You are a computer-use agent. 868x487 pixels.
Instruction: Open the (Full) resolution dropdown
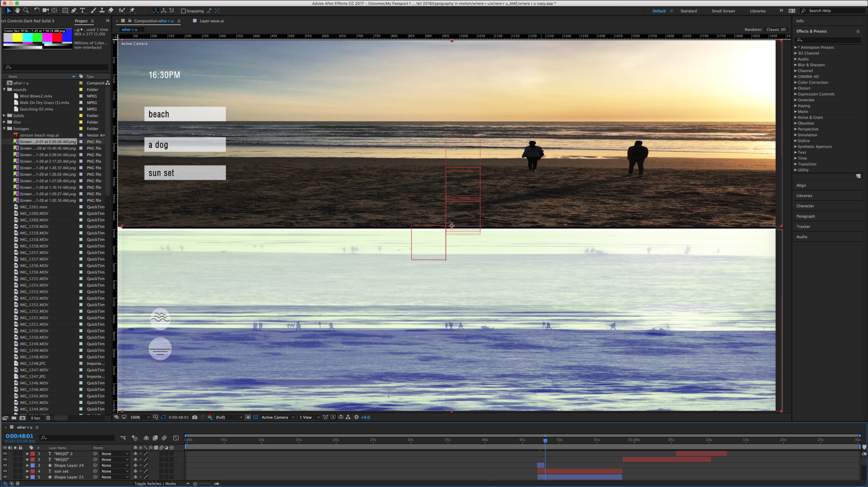tap(229, 417)
